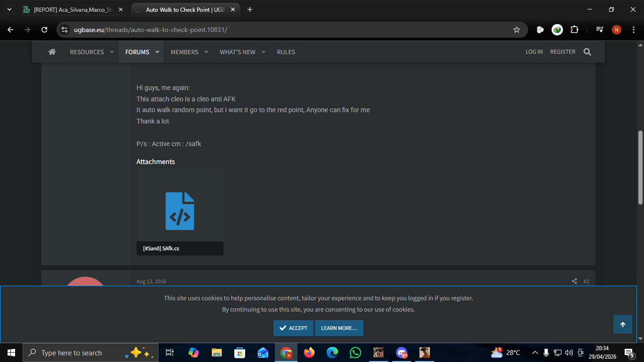644x362 pixels.
Task: Open the volume control in system tray
Action: coord(569,353)
